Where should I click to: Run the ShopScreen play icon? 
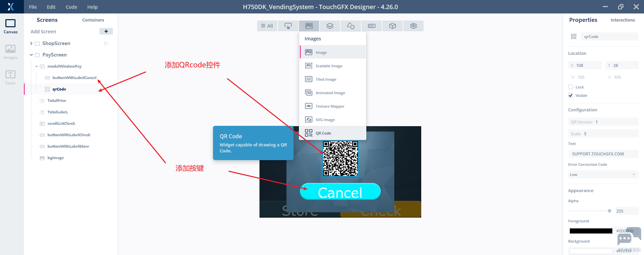[x=106, y=43]
